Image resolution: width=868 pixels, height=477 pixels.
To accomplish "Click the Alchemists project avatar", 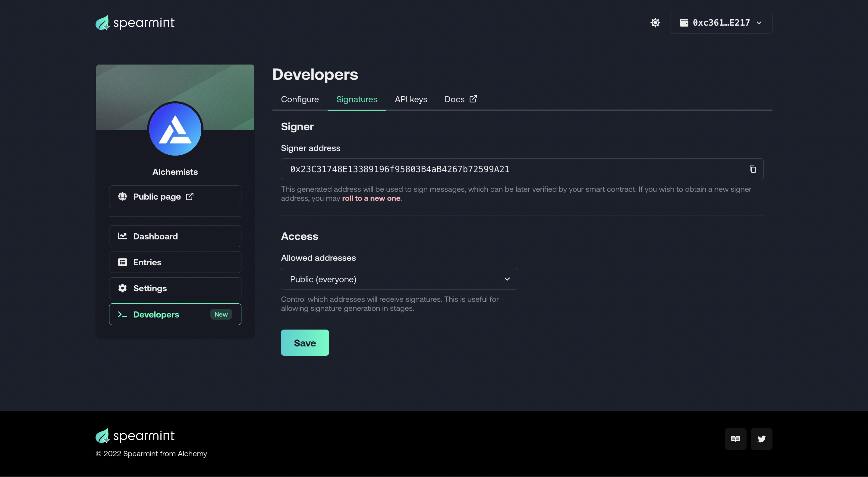I will tap(175, 129).
